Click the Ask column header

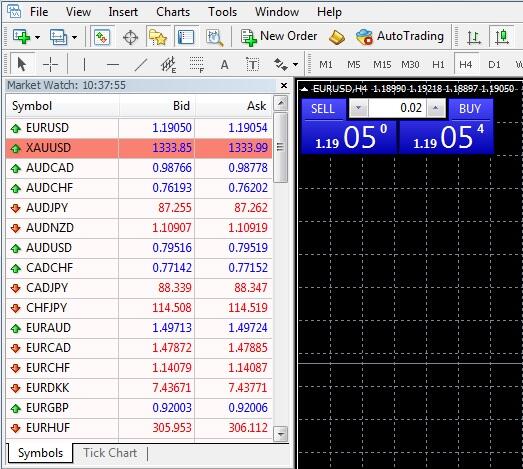pos(233,106)
